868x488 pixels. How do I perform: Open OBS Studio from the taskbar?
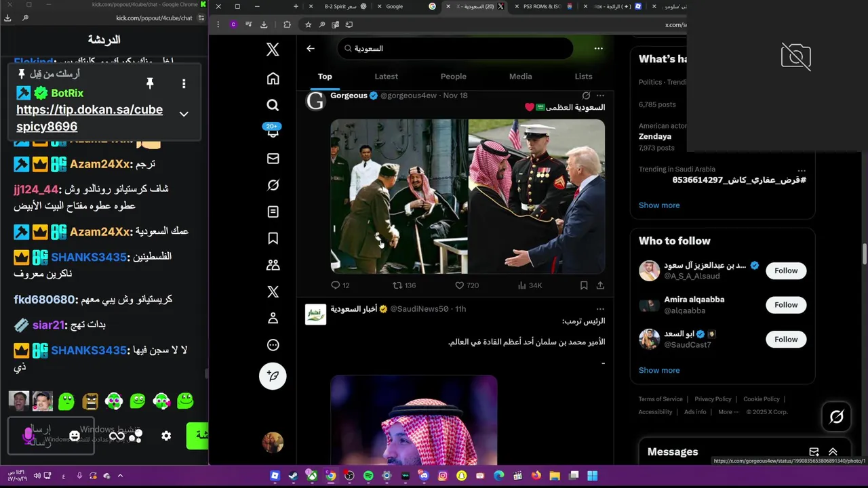click(349, 476)
